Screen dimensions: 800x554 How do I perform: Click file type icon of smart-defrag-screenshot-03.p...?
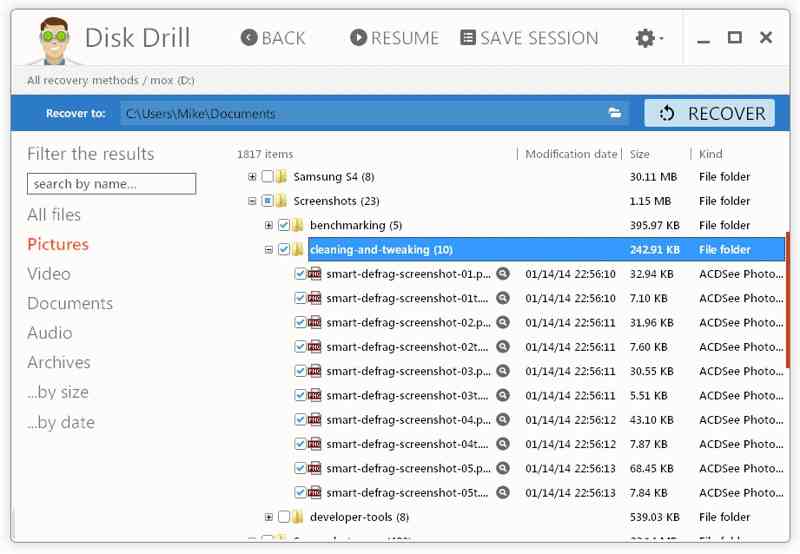coord(315,371)
